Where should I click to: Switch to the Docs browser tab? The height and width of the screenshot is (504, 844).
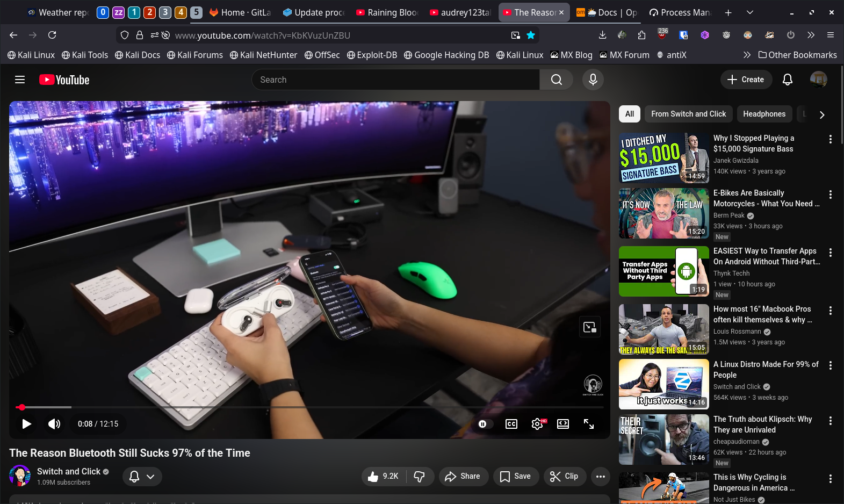pyautogui.click(x=607, y=12)
